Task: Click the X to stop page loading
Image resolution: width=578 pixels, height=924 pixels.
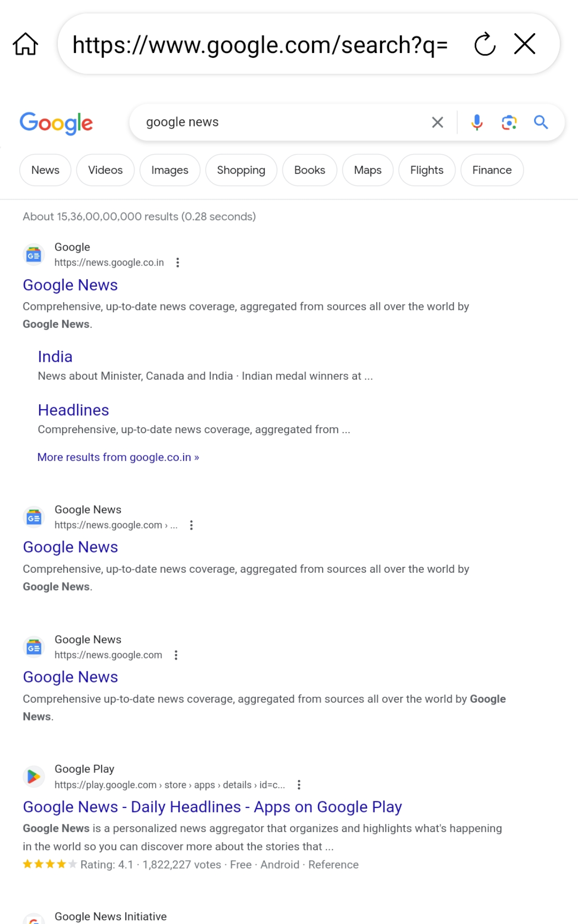Action: (525, 44)
